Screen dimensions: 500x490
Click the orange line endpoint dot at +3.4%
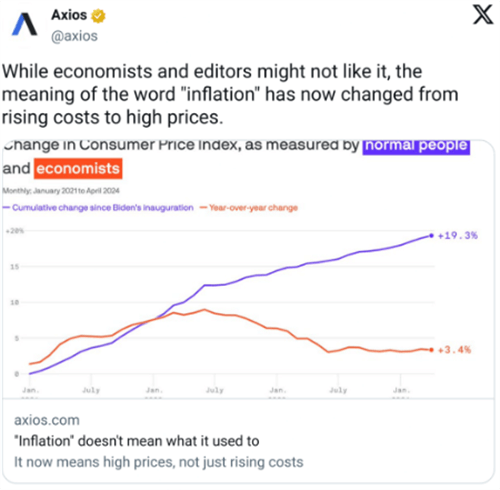431,350
